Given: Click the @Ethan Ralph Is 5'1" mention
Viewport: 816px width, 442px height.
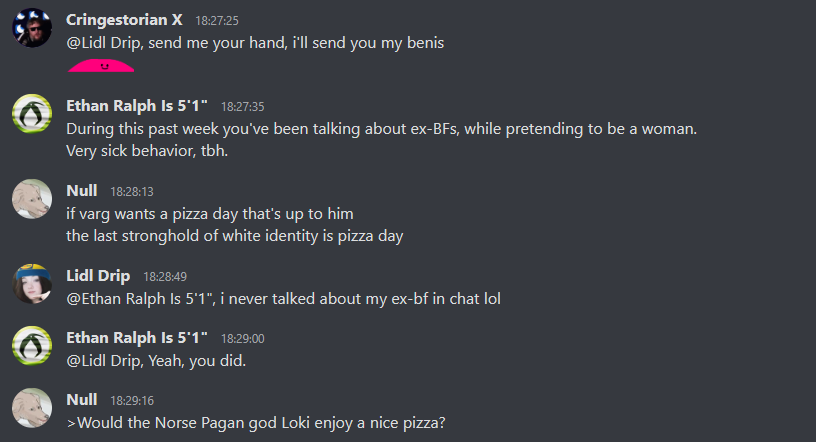Looking at the screenshot, I should tap(137, 298).
